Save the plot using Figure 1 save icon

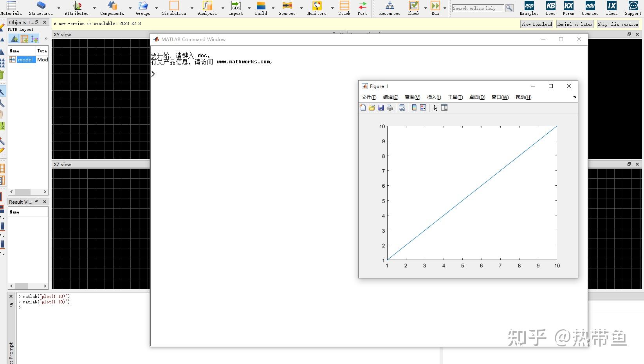381,108
